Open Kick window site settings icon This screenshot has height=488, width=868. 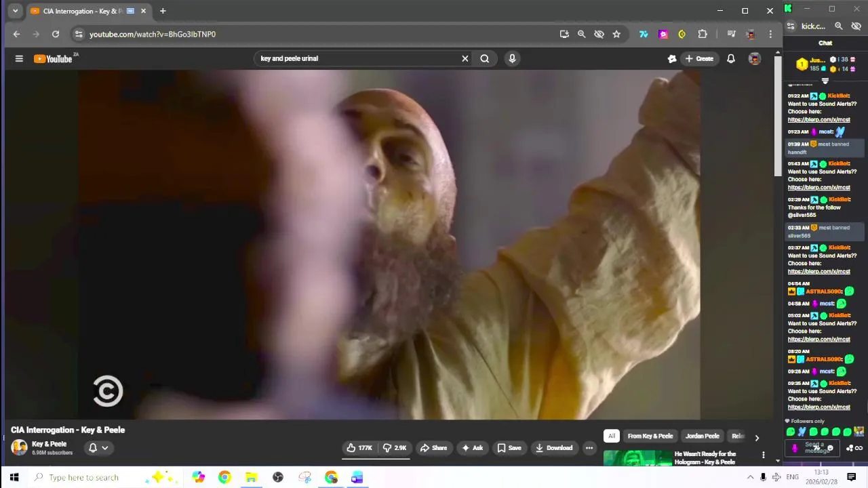pos(791,26)
